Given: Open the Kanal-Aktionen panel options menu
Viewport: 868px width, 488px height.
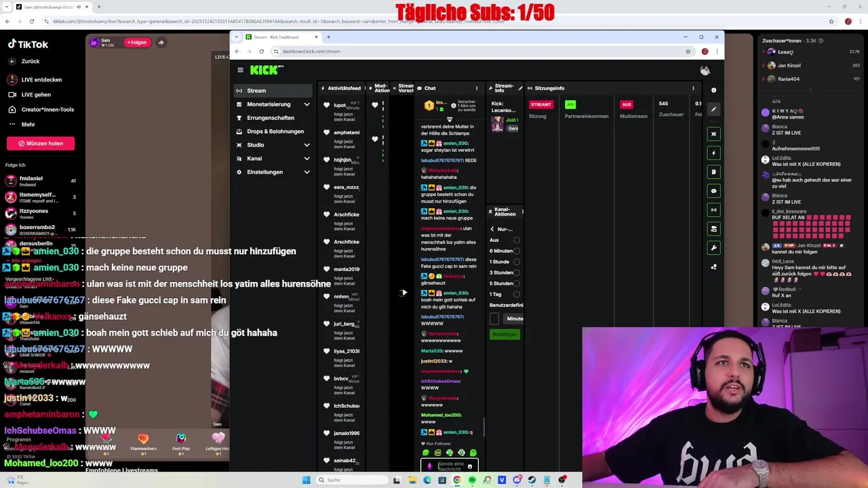Looking at the screenshot, I should coord(522,211).
